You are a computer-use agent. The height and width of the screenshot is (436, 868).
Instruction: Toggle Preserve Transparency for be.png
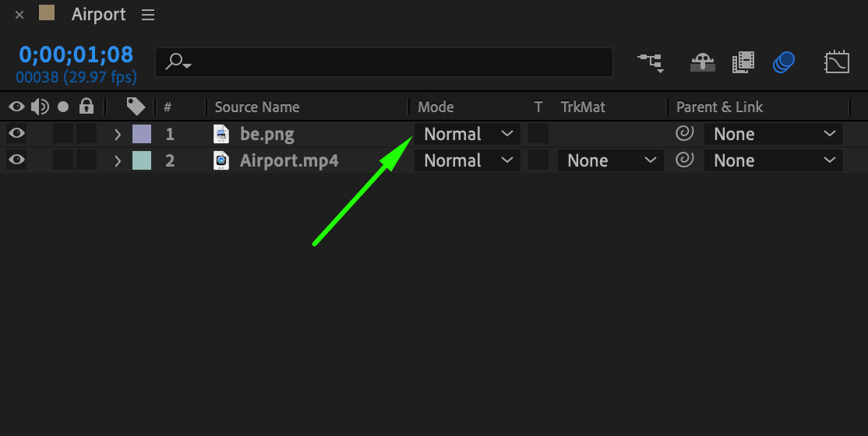(x=538, y=134)
